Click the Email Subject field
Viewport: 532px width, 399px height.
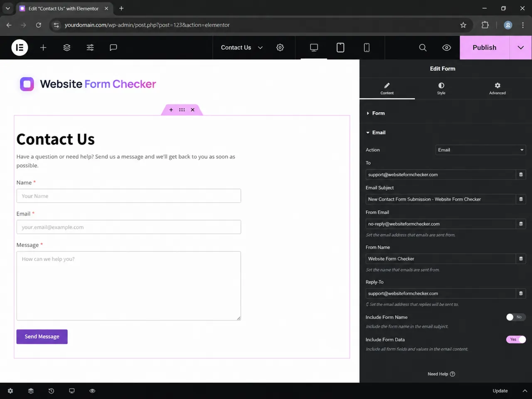[x=441, y=199]
